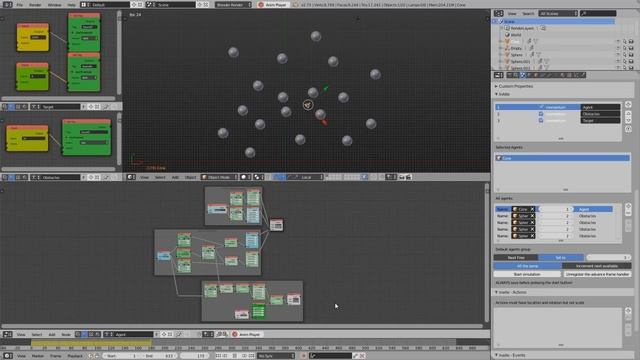This screenshot has width=640, height=360.
Task: Open the All Scenes display dropdown
Action: (558, 13)
